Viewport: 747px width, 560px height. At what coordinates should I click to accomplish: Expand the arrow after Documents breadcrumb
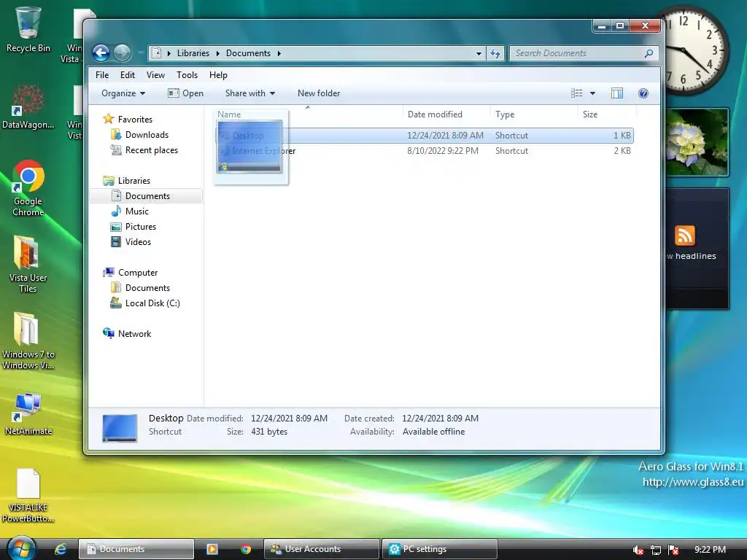click(279, 53)
